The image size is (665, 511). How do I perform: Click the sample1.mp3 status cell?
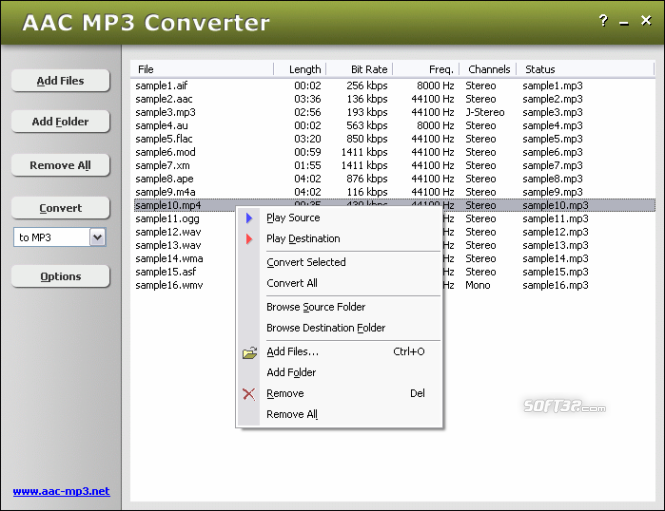[552, 86]
